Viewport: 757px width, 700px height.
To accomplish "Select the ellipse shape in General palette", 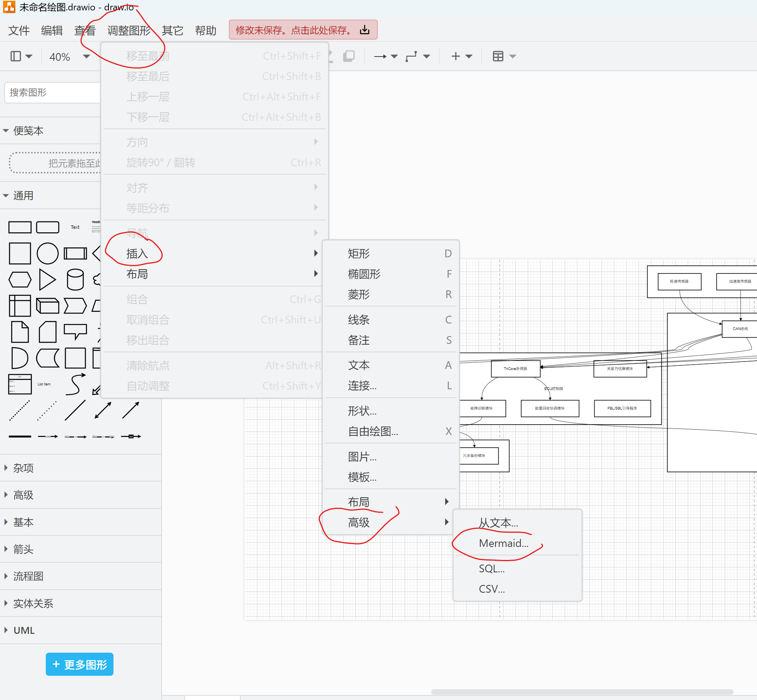I will tap(47, 253).
